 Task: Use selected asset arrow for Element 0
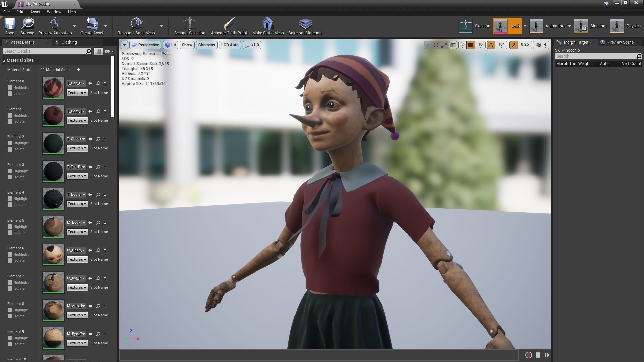coord(90,83)
